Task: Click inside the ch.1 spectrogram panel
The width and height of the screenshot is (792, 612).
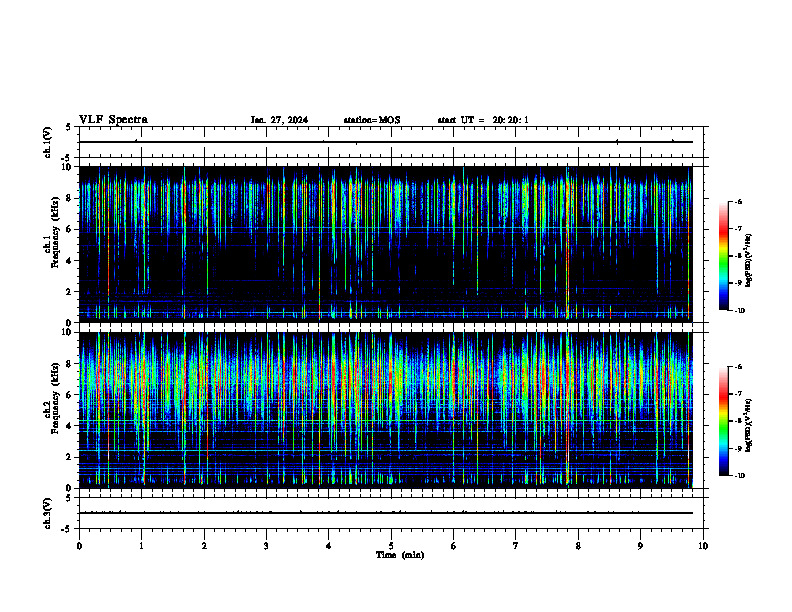Action: click(x=385, y=244)
